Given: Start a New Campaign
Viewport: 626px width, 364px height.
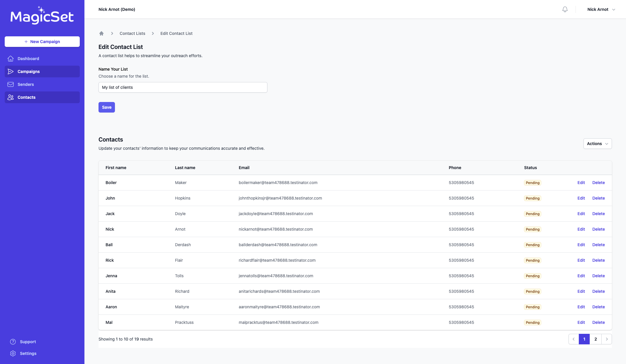Looking at the screenshot, I should (x=42, y=42).
